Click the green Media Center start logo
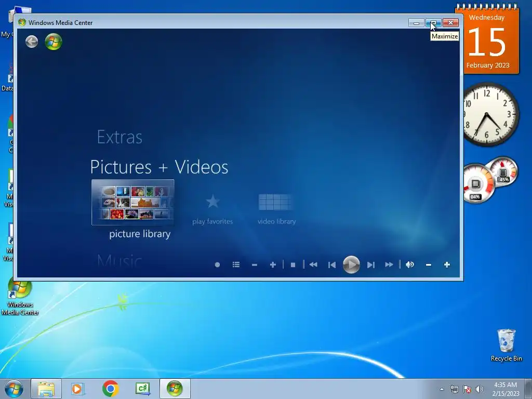The height and width of the screenshot is (399, 532). tap(54, 42)
